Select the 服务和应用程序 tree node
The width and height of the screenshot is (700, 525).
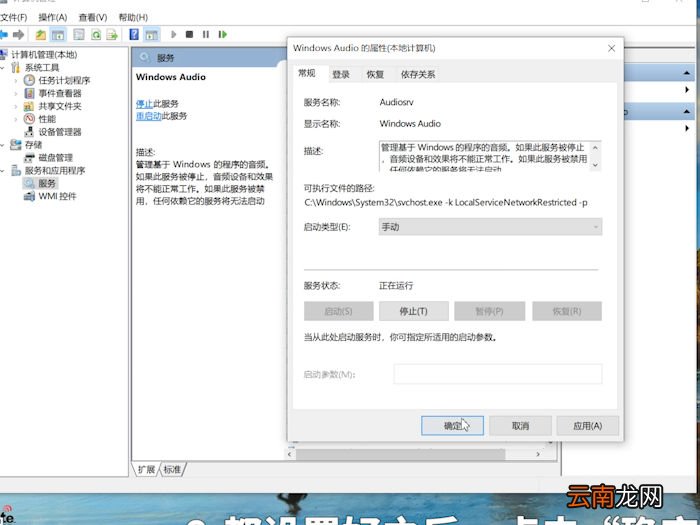54,171
